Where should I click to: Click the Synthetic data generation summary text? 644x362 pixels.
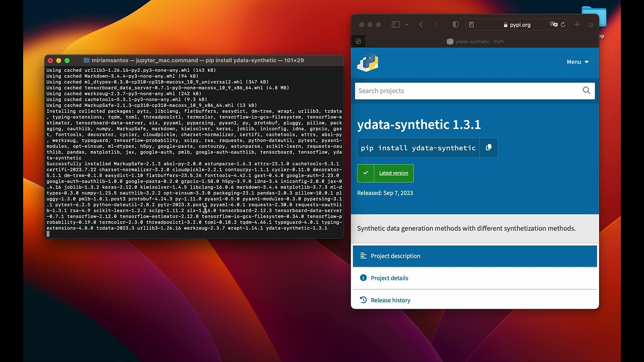466,228
